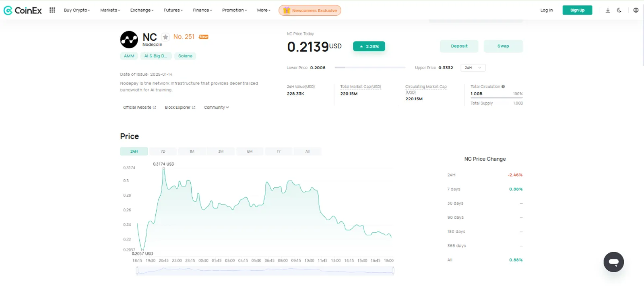644x286 pixels.
Task: Click the AI & Big D... tag
Action: click(x=156, y=56)
